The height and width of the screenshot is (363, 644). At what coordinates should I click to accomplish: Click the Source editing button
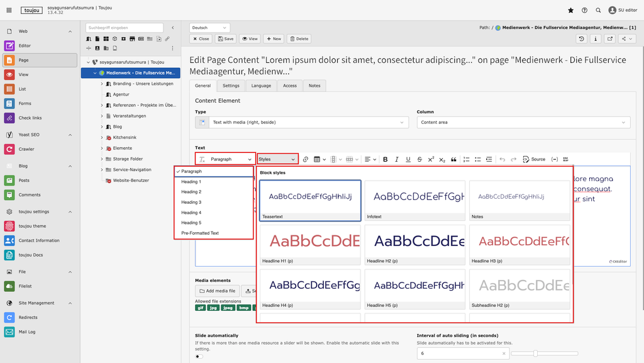point(534,159)
